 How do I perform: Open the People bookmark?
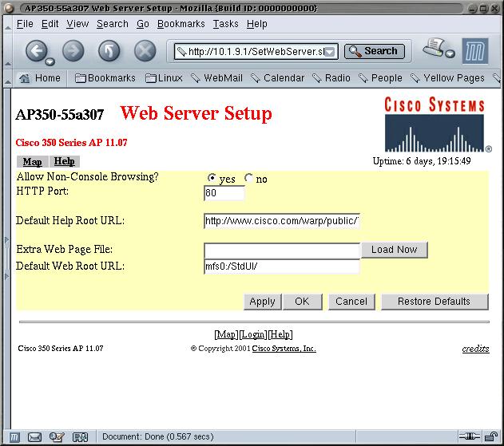coord(380,78)
